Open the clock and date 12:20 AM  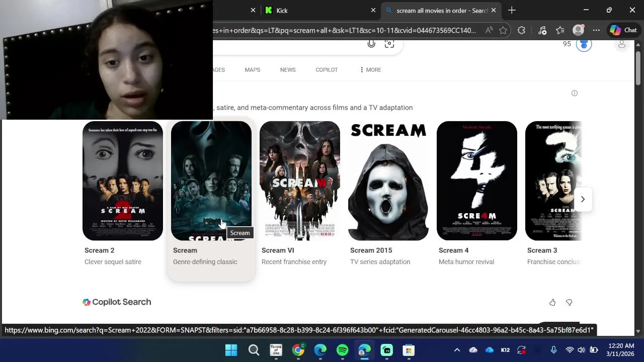tap(620, 350)
